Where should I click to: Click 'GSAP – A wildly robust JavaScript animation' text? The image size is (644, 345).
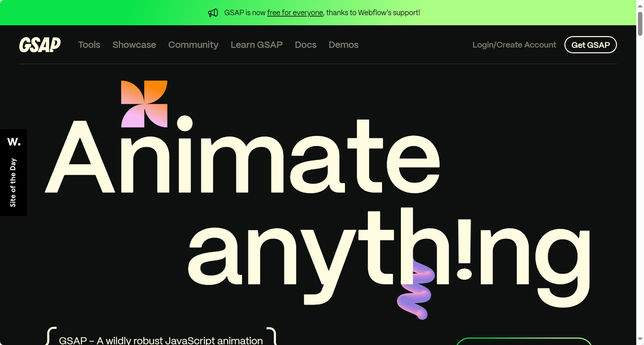161,340
